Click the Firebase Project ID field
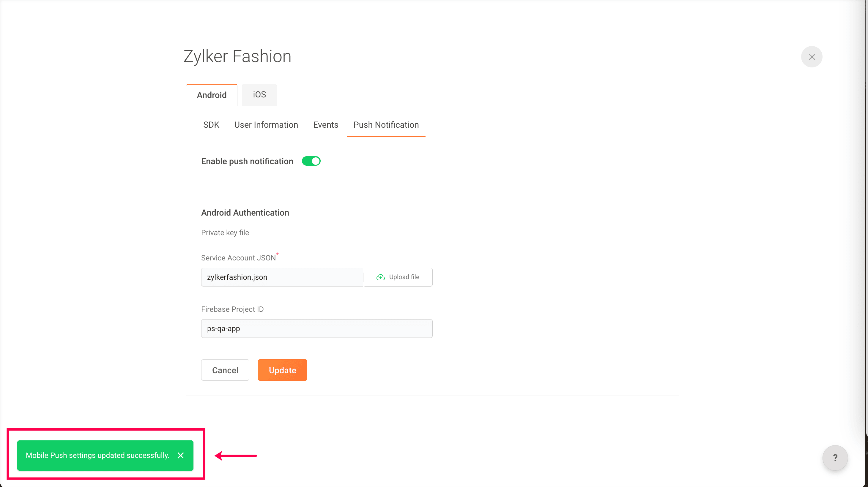The image size is (868, 487). 316,329
